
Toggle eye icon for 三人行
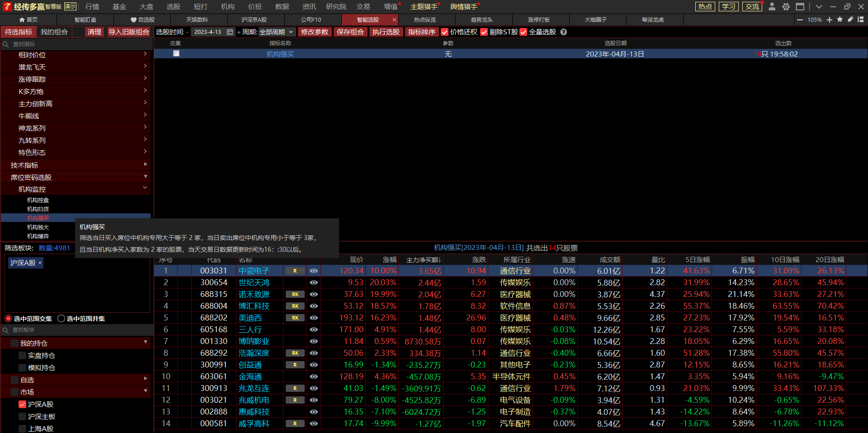(x=314, y=329)
